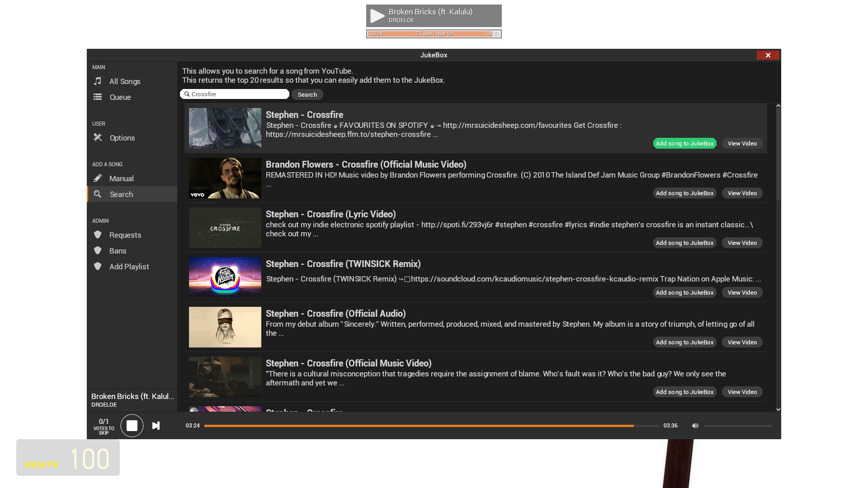Image resolution: width=868 pixels, height=488 pixels.
Task: Mute the volume speaker icon
Action: (x=695, y=426)
